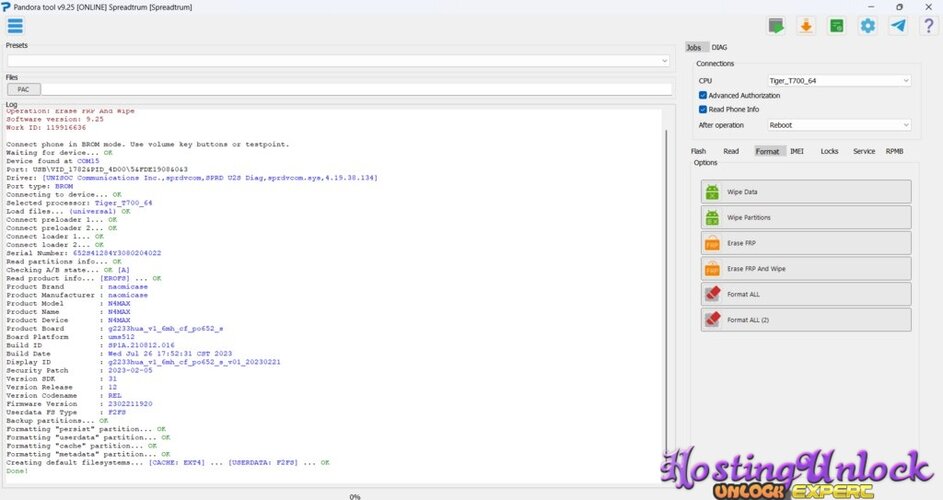
Task: Open the Read tab
Action: tap(731, 152)
